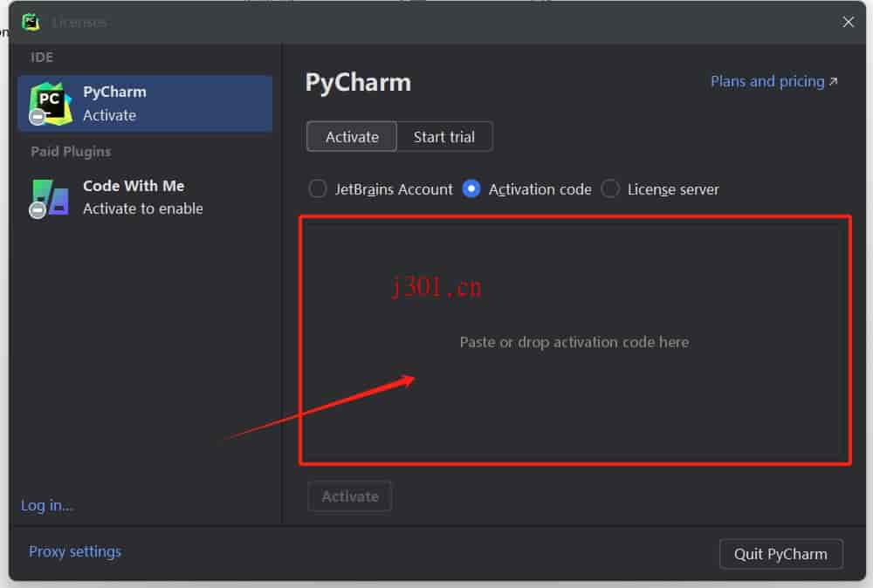The height and width of the screenshot is (588, 873).
Task: Click the 'Activate to enable' text
Action: click(143, 209)
